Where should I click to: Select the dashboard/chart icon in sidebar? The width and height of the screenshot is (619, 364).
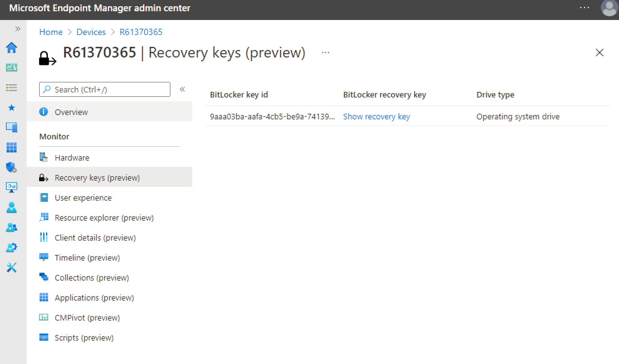pyautogui.click(x=12, y=67)
